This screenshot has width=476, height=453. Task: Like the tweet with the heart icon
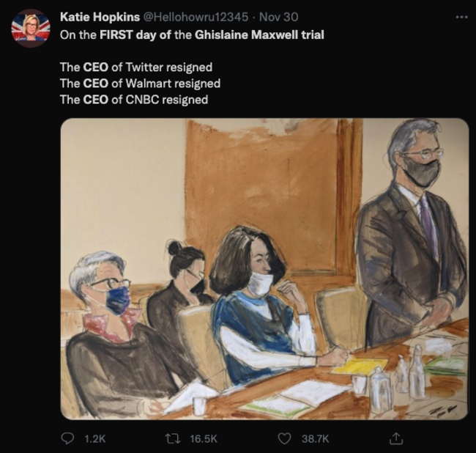(284, 438)
